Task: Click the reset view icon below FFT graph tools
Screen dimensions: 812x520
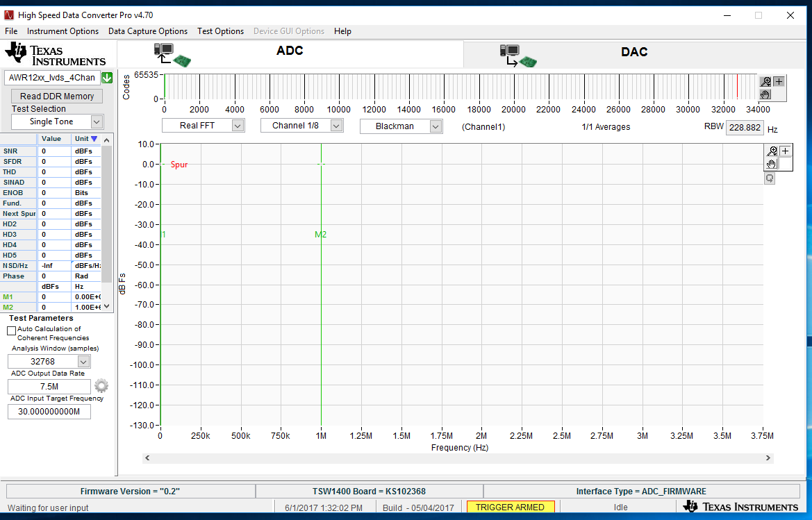Action: click(770, 178)
